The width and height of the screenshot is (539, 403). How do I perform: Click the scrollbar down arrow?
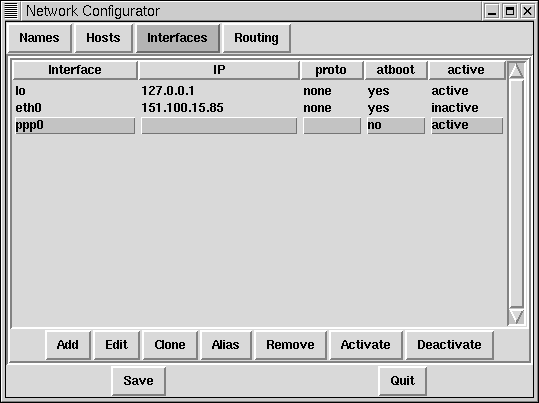tap(516, 316)
